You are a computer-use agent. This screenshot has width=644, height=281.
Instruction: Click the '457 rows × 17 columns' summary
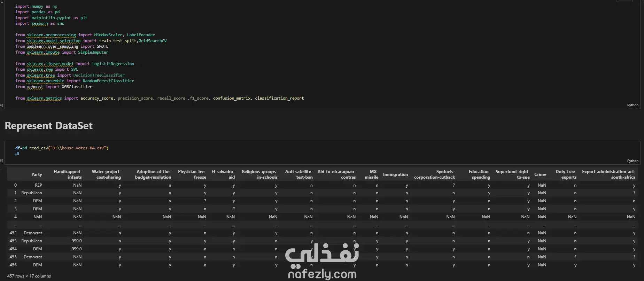click(29, 276)
